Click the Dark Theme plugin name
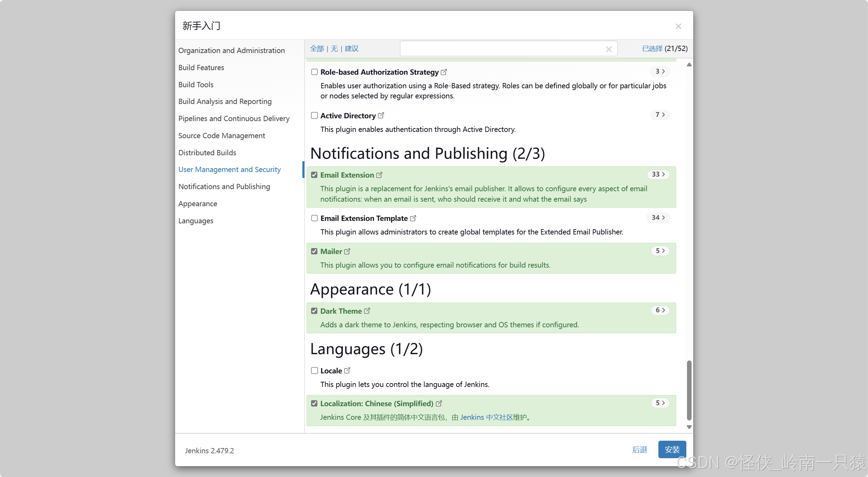This screenshot has width=868, height=477. click(x=341, y=311)
